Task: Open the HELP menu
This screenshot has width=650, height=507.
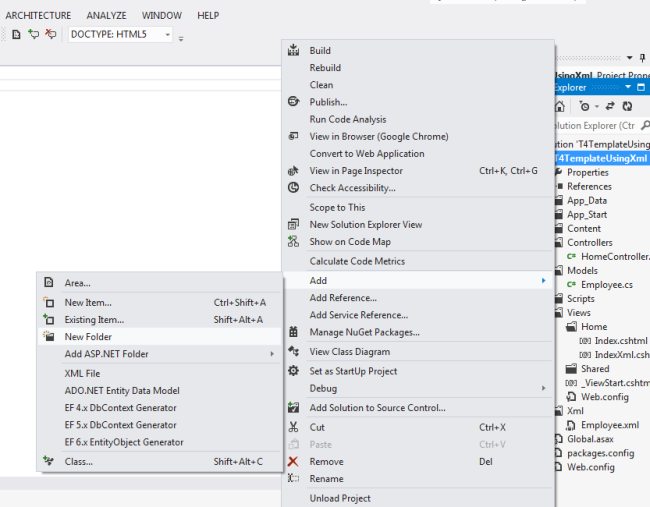Action: [208, 15]
